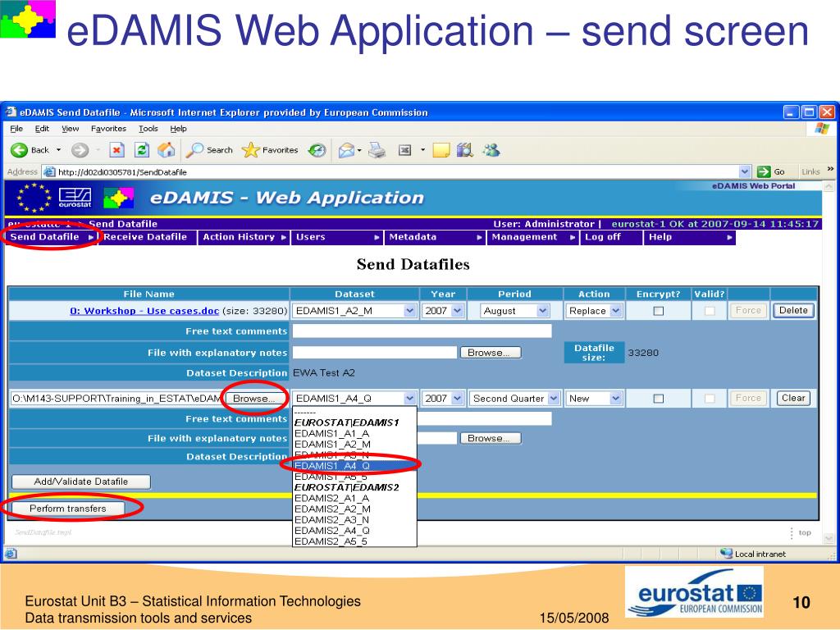The height and width of the screenshot is (630, 840).
Task: Select EDAMIS2_A3_N from the dataset list
Action: click(354, 519)
